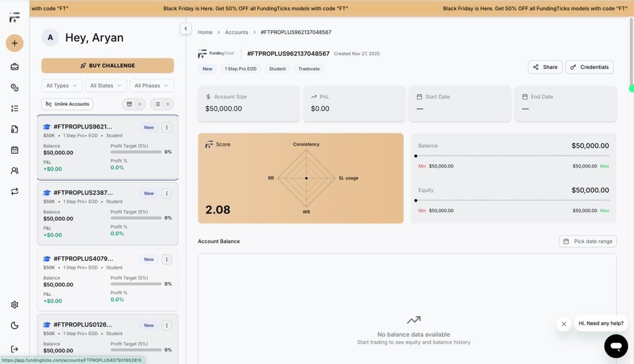Open the users icon in sidebar

click(14, 171)
